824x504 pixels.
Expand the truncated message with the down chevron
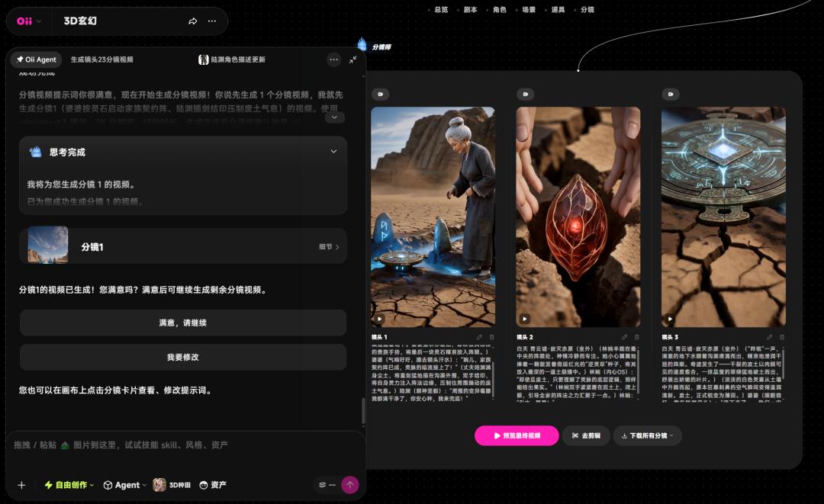coord(334,117)
